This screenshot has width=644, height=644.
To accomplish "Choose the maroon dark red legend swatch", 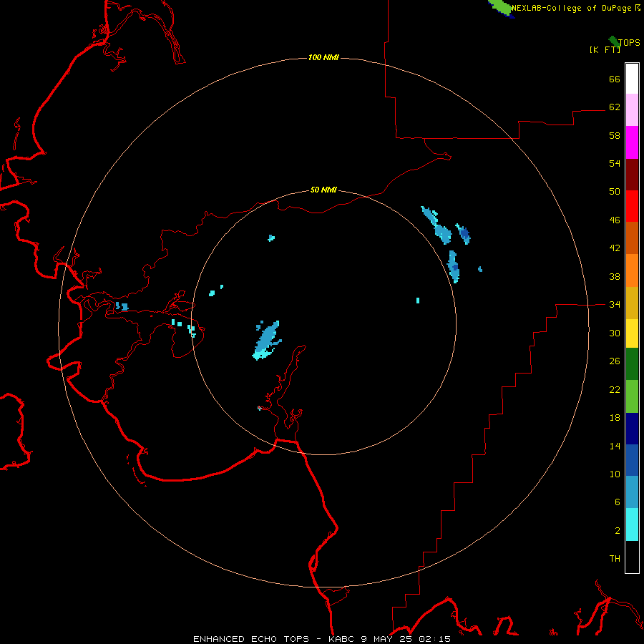I will point(632,175).
